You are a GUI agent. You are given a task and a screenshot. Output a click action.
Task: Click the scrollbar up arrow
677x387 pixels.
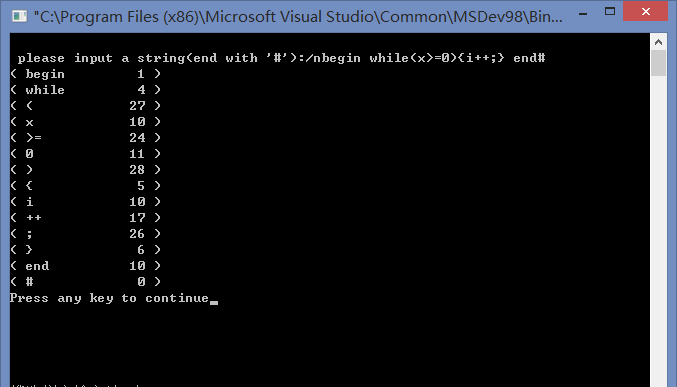click(x=658, y=42)
